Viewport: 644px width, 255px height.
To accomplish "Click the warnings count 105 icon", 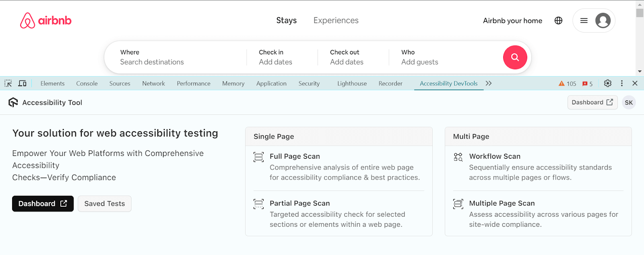I will pyautogui.click(x=567, y=84).
